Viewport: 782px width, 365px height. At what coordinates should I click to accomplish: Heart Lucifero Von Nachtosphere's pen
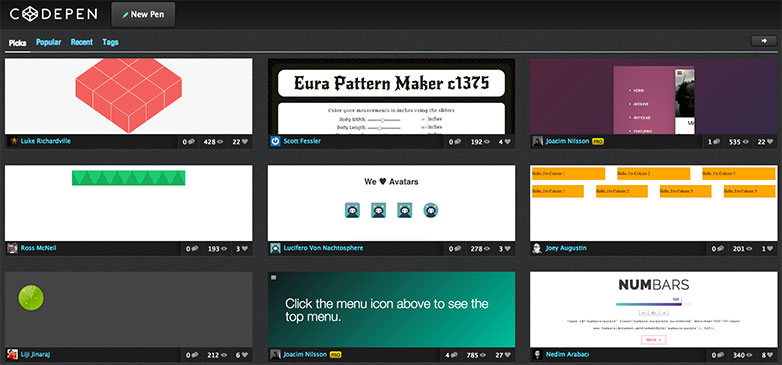pyautogui.click(x=505, y=249)
